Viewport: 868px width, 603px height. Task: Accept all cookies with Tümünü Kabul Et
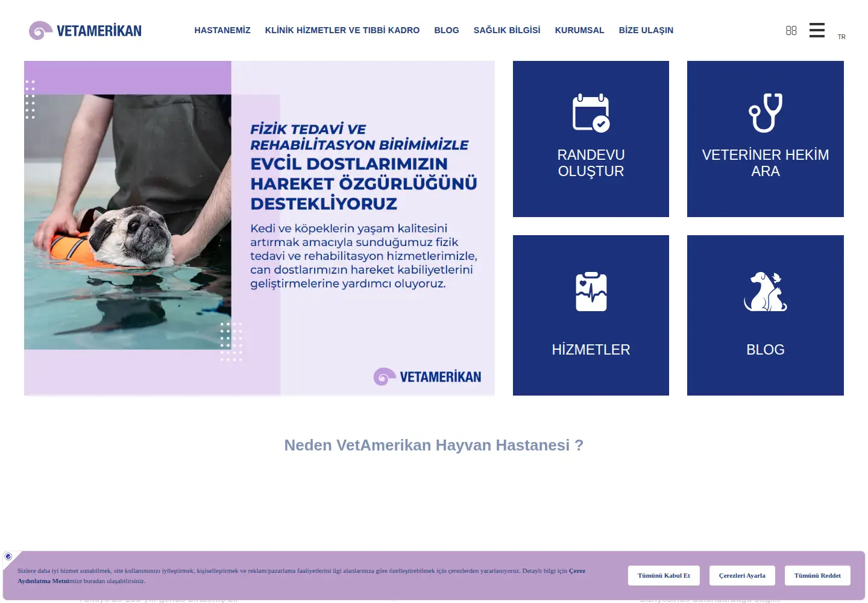664,575
